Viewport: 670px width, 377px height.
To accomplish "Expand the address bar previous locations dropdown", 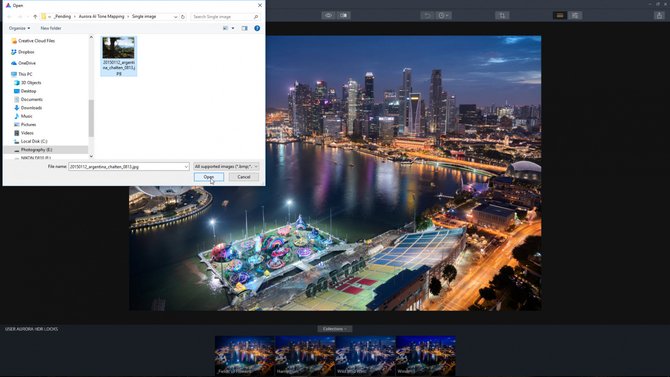I will click(x=175, y=17).
